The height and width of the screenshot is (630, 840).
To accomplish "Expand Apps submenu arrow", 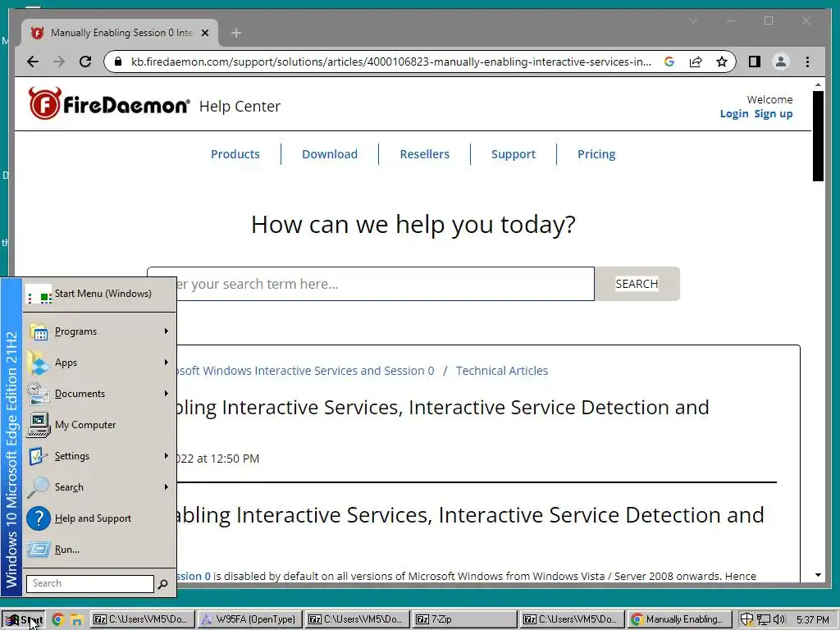I will [167, 362].
